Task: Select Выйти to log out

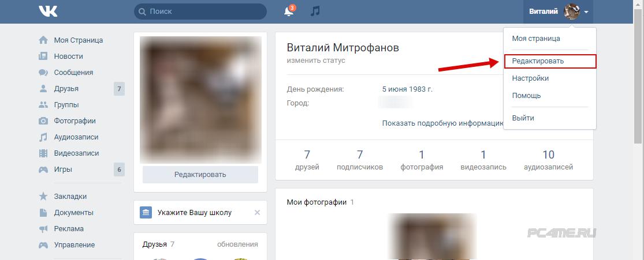Action: point(523,118)
